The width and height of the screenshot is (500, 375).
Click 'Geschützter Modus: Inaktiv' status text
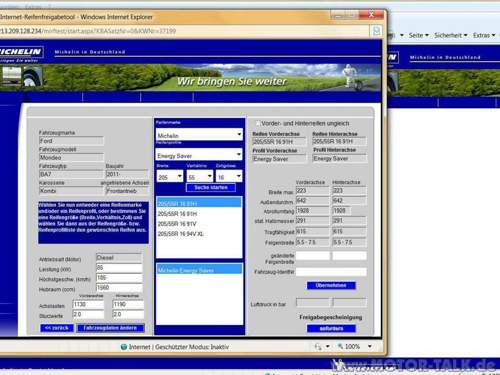[x=192, y=347]
